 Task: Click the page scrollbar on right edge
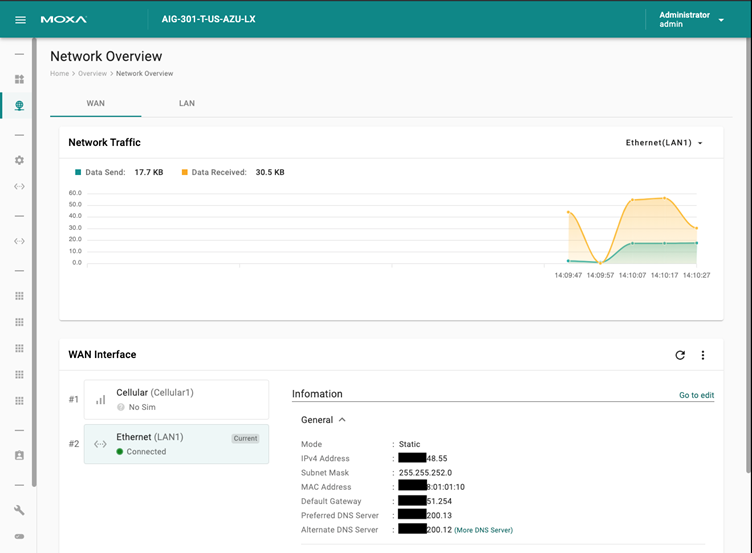tap(749, 255)
